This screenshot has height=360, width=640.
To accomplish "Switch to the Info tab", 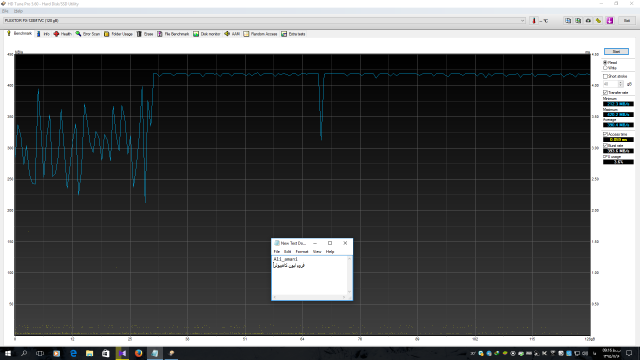I will pos(43,34).
